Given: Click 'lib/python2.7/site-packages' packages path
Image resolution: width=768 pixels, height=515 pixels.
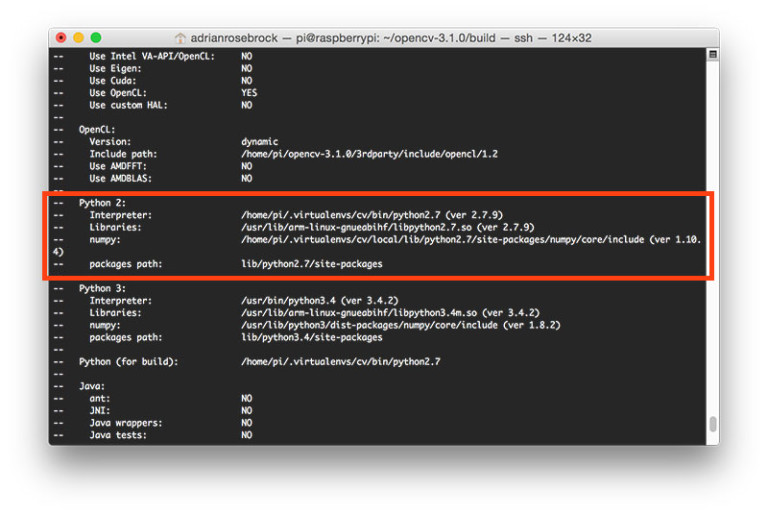Looking at the screenshot, I should click(312, 264).
